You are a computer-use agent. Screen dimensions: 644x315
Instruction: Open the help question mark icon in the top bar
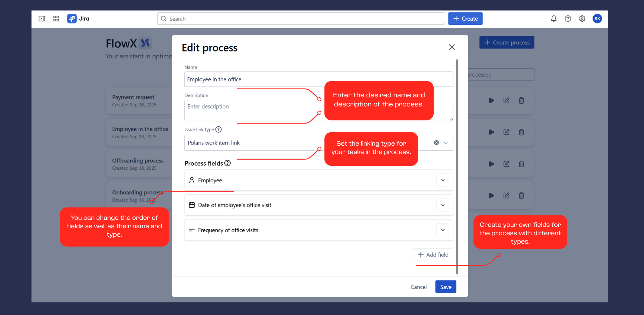pos(568,19)
